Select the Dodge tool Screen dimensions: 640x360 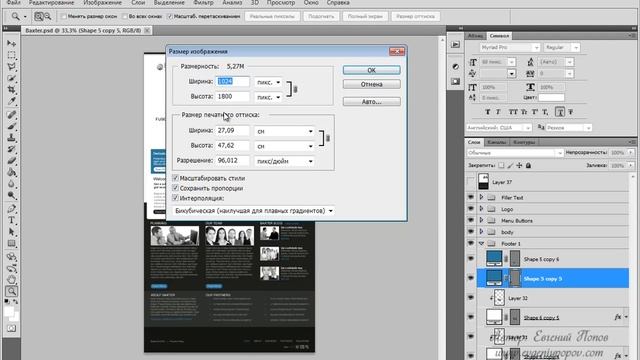coord(11,196)
